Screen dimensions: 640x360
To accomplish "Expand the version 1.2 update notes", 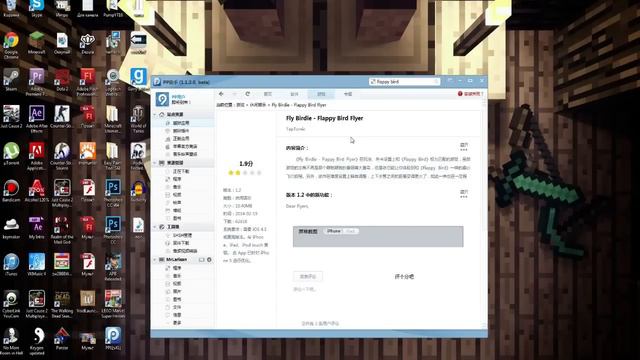I will pos(464,193).
